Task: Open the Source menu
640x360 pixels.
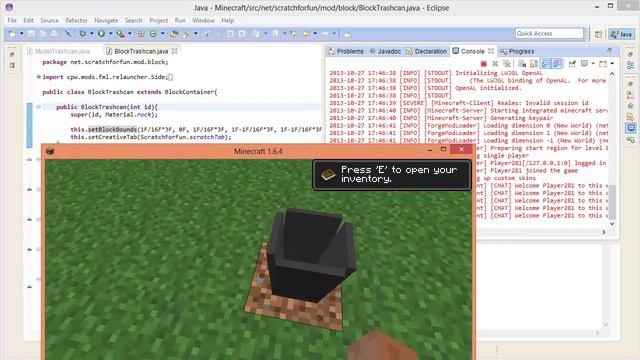Action: point(49,20)
